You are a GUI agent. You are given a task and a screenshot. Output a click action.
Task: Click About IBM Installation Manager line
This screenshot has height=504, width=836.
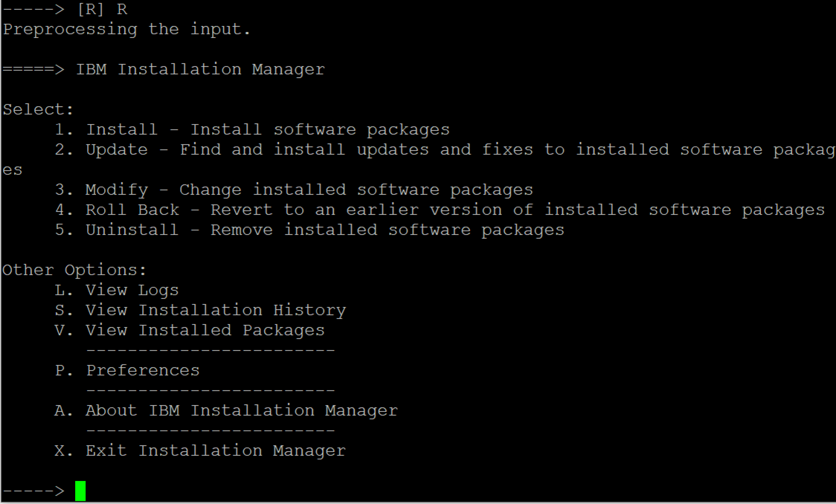[x=226, y=411]
